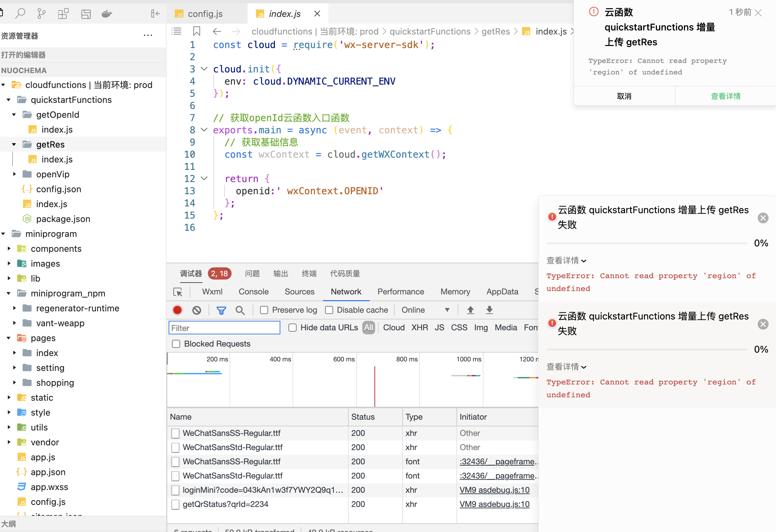
Task: Toggle the network filter funnel icon
Action: coord(221,310)
